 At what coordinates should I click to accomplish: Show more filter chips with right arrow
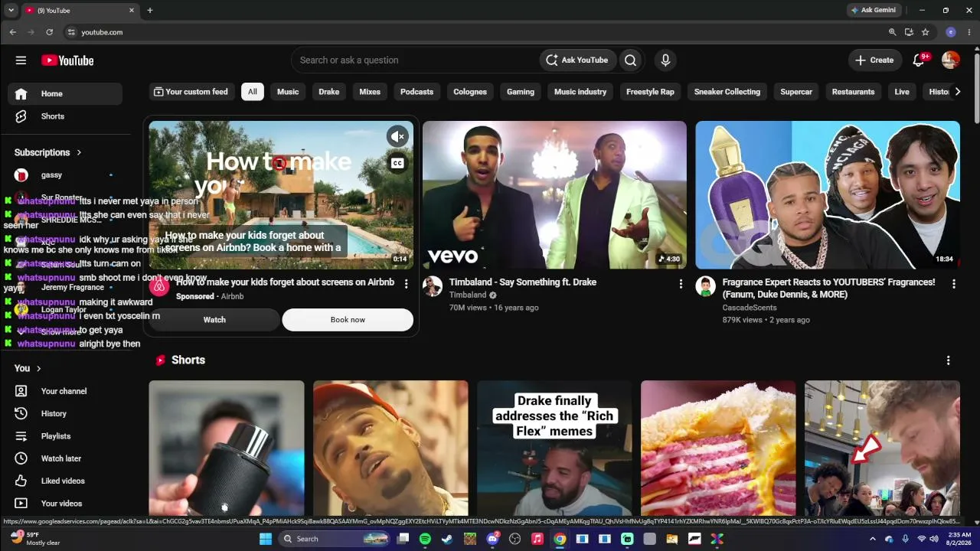(957, 92)
